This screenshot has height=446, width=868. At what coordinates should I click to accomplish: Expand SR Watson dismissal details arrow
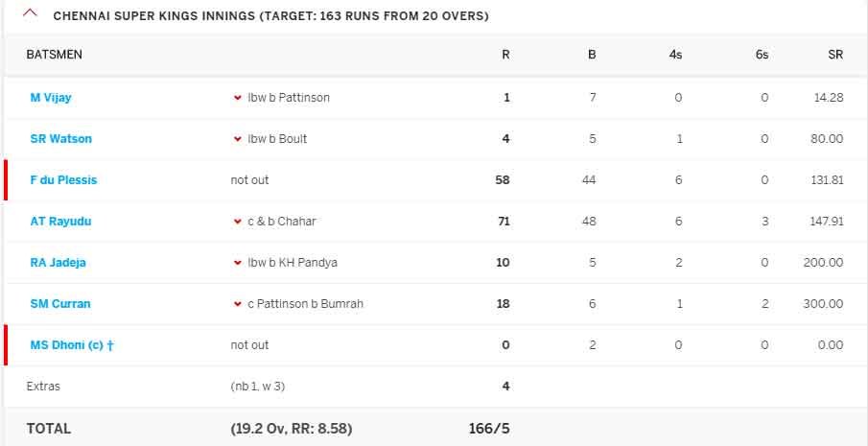coord(237,139)
